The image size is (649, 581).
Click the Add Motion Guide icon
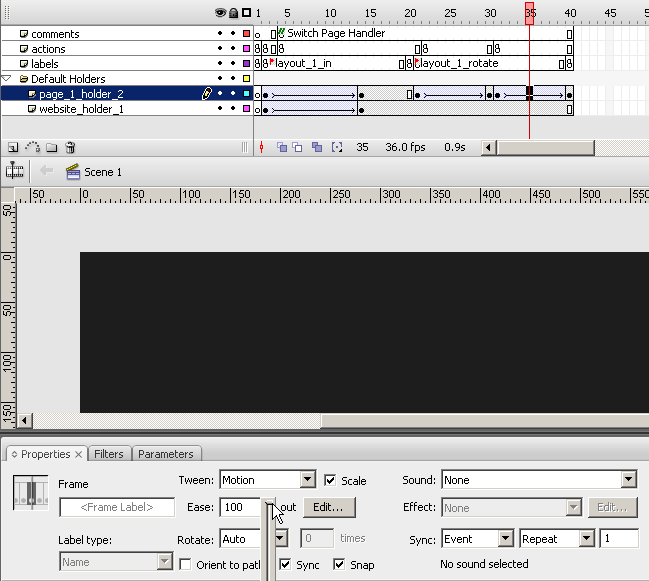[x=32, y=147]
